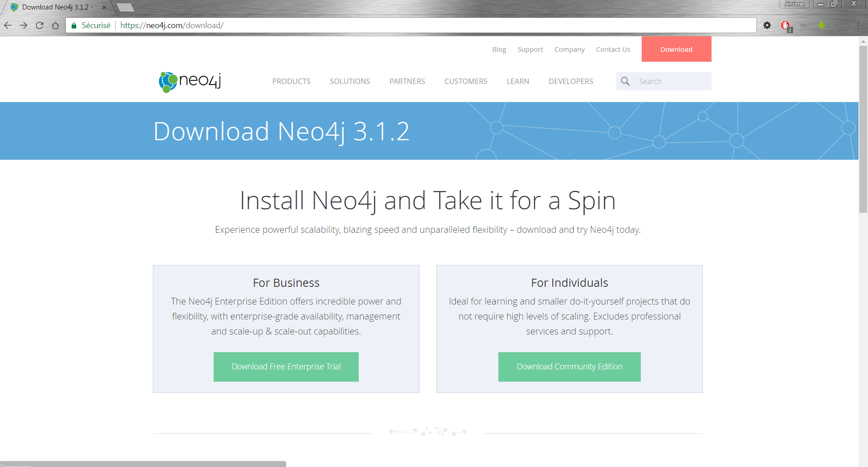
Task: Open the Contact Us link
Action: coord(613,49)
